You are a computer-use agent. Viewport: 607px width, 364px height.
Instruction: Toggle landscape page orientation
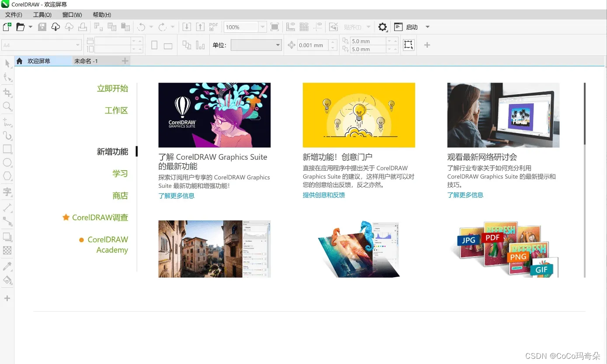[168, 45]
